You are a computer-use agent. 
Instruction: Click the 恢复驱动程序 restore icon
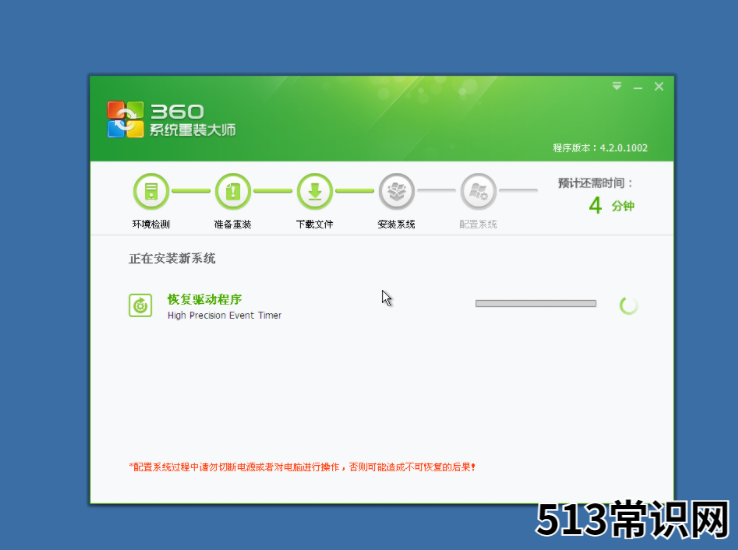coord(140,305)
